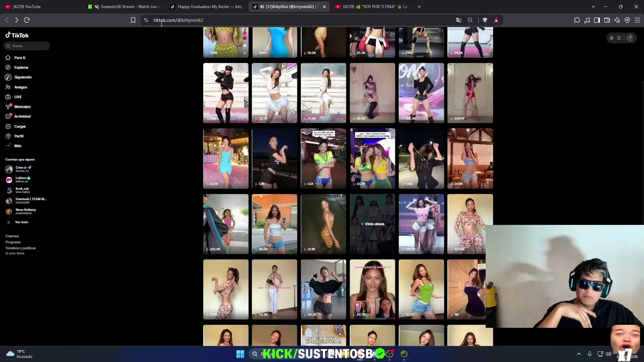Click the zoom magnifier icon in address bar
This screenshot has width=644, height=362.
click(470, 20)
